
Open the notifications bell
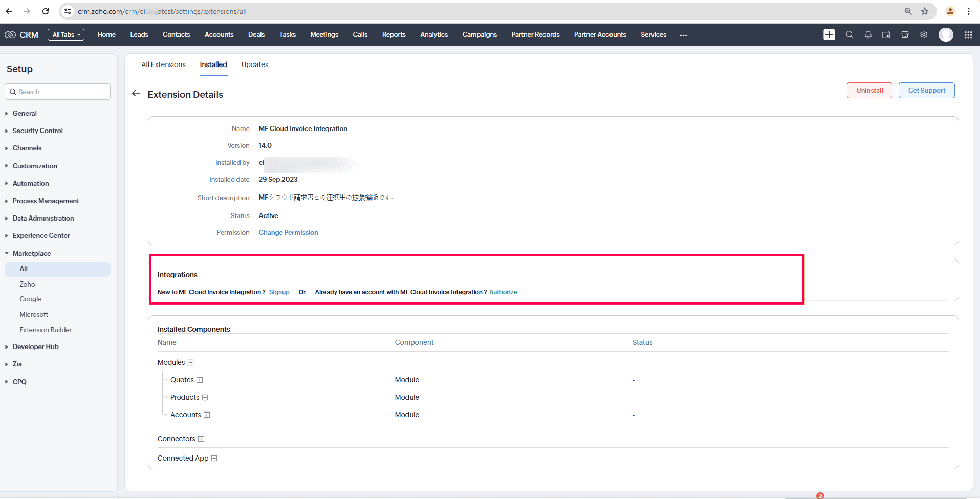pos(868,35)
